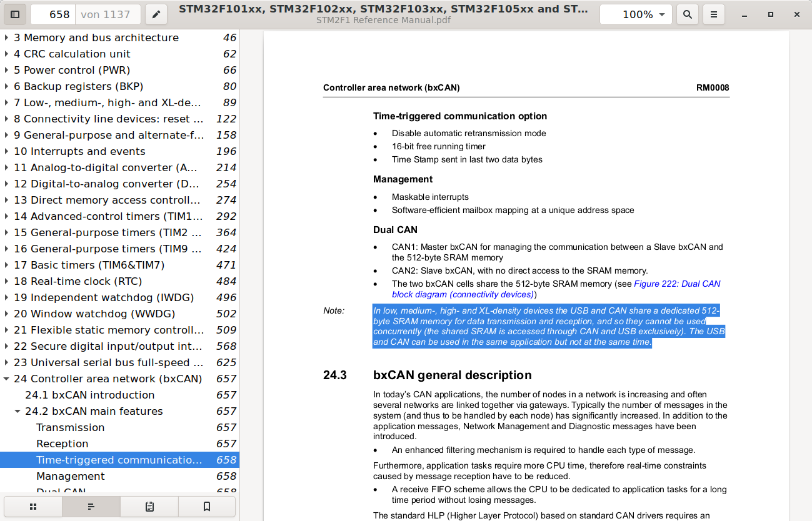Screen dimensions: 812x521
Task: Click the RM0008 page header text
Action: 713,88
